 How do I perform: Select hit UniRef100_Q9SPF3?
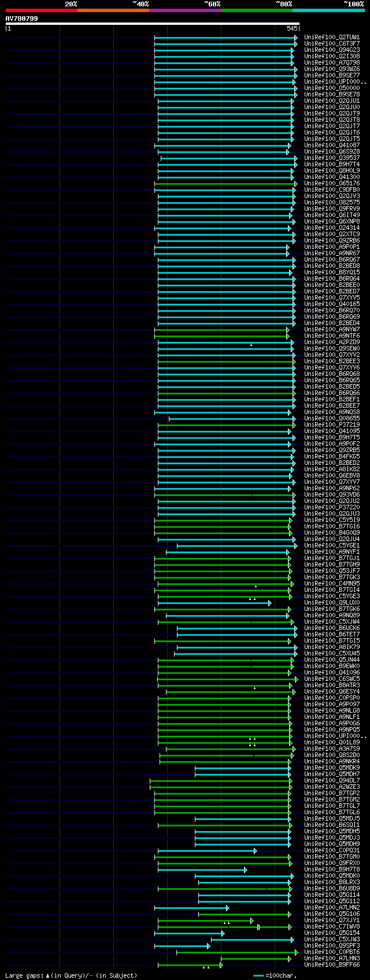(x=332, y=945)
